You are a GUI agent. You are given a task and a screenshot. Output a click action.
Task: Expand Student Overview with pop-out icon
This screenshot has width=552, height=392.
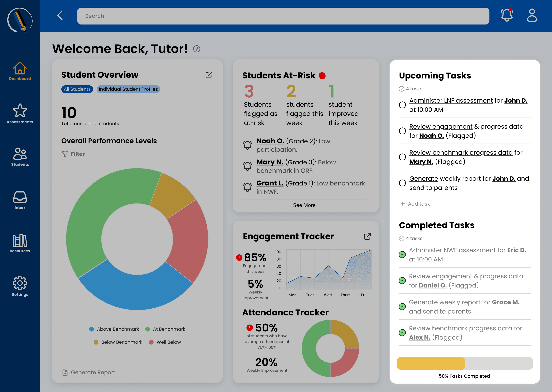click(x=209, y=75)
